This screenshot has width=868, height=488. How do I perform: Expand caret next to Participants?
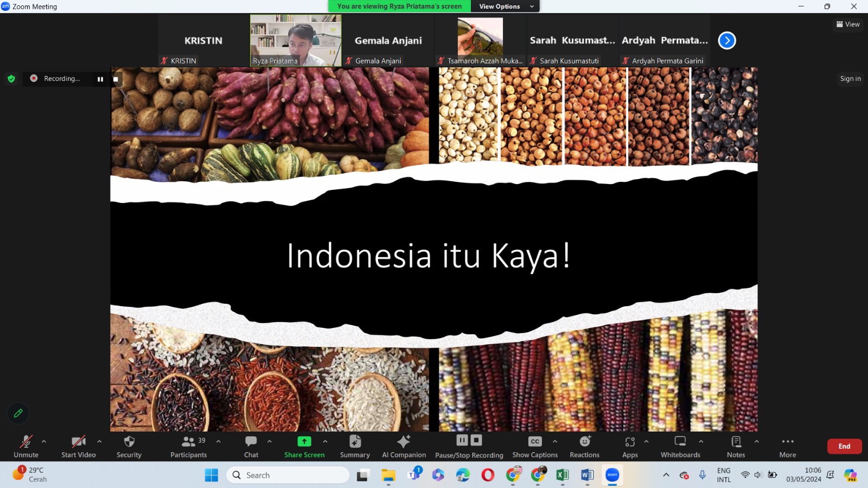219,441
